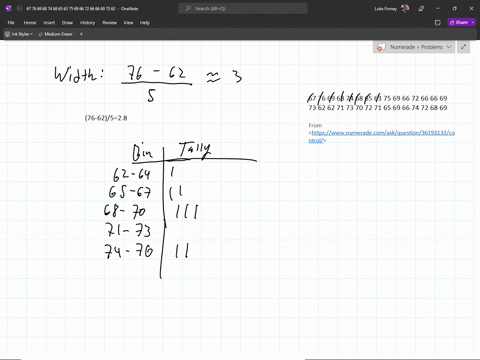
Task: Click the back arrow in title bar
Action: [x=19, y=8]
